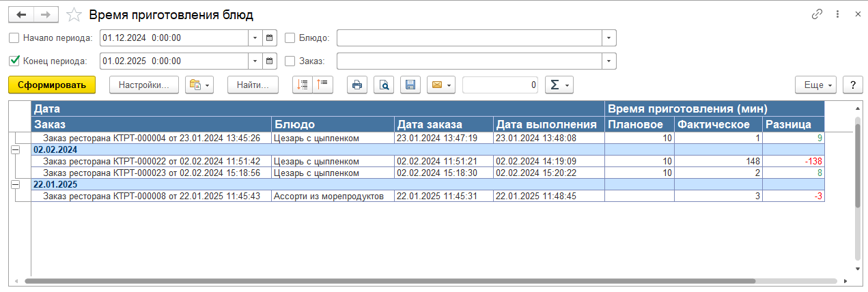Open the Заказ dropdown list

pyautogui.click(x=608, y=61)
